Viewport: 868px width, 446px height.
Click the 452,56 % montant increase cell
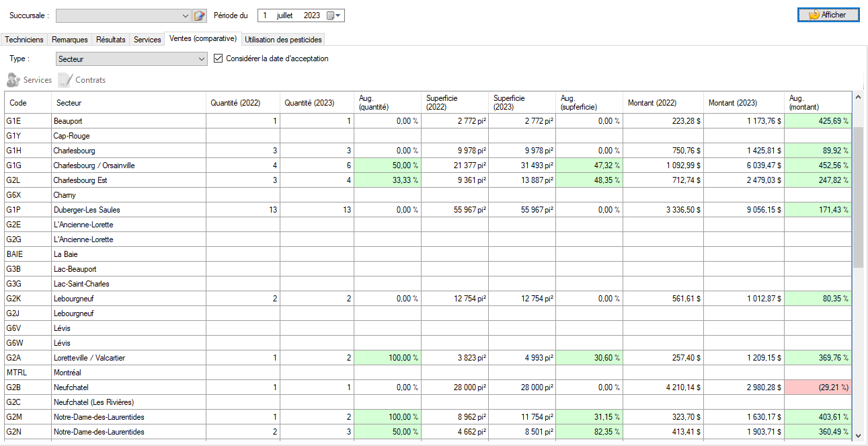pyautogui.click(x=818, y=165)
